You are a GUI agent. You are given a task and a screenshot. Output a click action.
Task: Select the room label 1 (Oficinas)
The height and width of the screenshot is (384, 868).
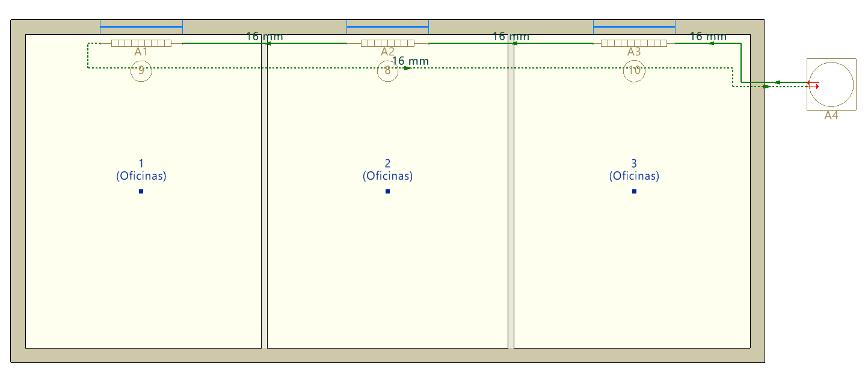pos(141,169)
